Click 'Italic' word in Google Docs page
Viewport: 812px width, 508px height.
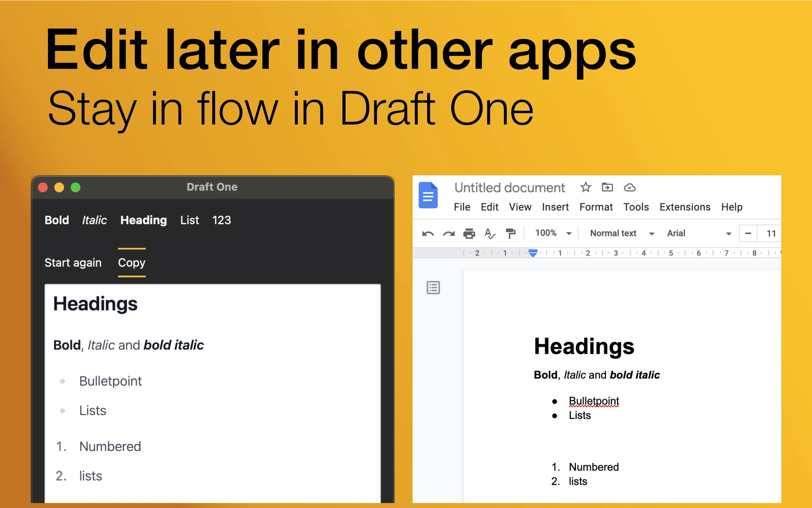tap(575, 375)
